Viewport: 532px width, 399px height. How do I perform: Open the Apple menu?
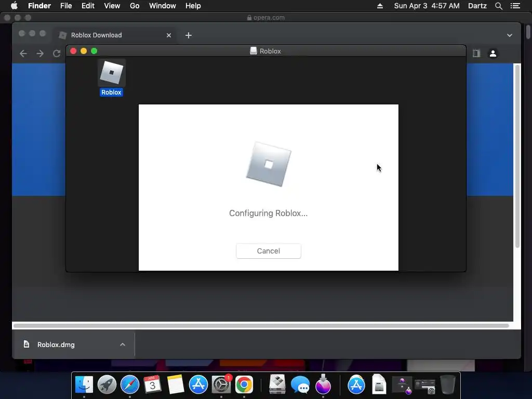[x=14, y=6]
